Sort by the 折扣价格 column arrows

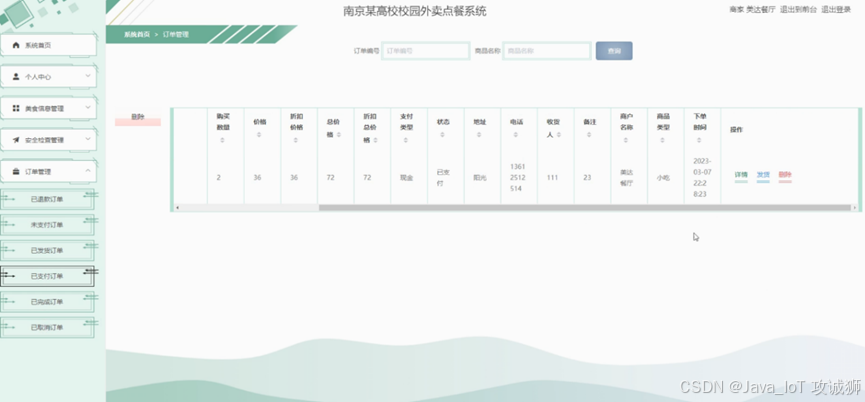pyautogui.click(x=296, y=140)
